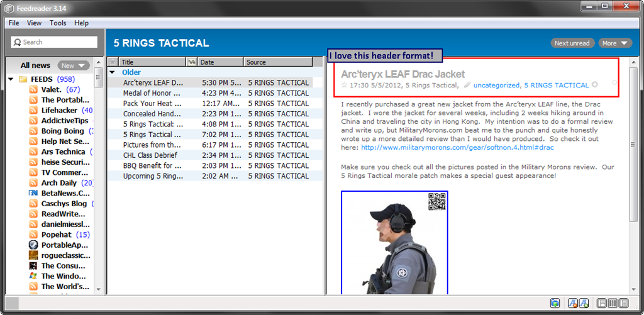
Task: Star the Arc'teryx LEAF Drac Jacket article
Action: click(344, 85)
